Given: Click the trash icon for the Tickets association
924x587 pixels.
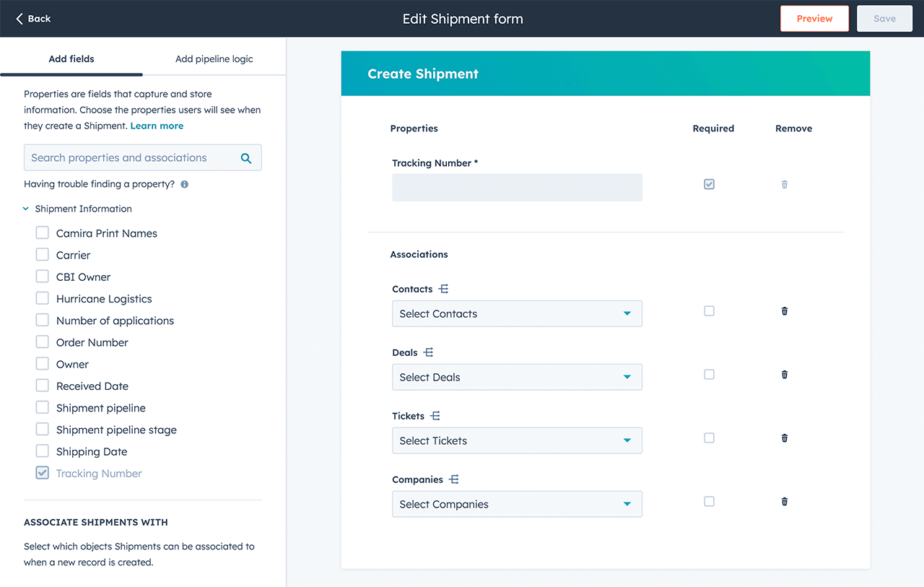Looking at the screenshot, I should point(784,438).
